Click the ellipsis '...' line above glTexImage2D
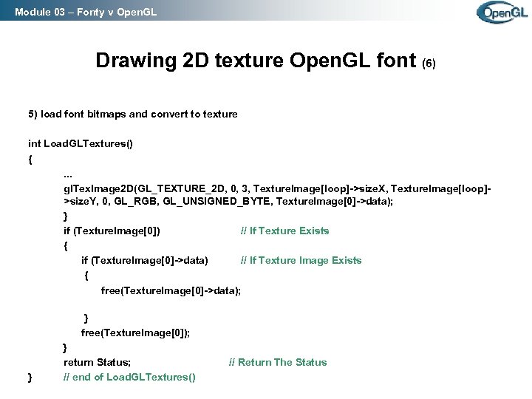The image size is (532, 399). coord(68,175)
